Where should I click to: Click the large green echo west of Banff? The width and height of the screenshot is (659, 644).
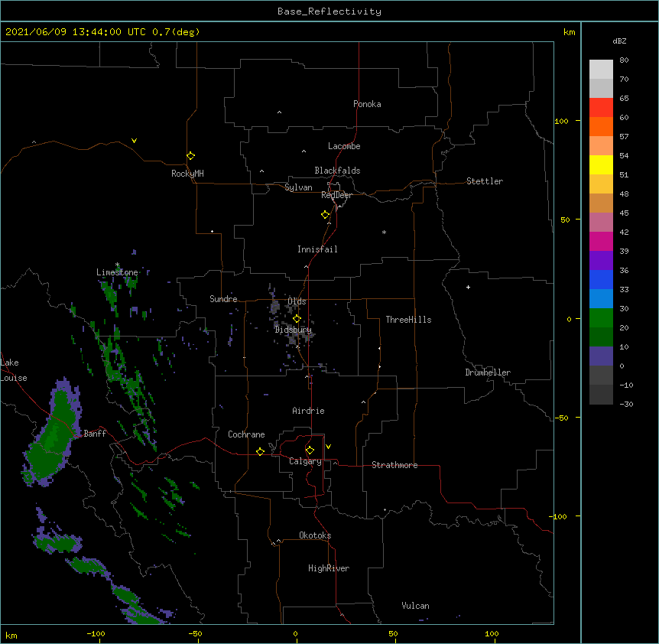coord(53,435)
